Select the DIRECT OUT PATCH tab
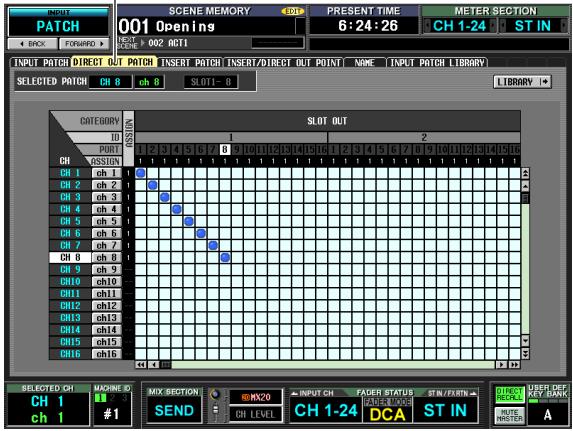The height and width of the screenshot is (431, 573). [113, 62]
